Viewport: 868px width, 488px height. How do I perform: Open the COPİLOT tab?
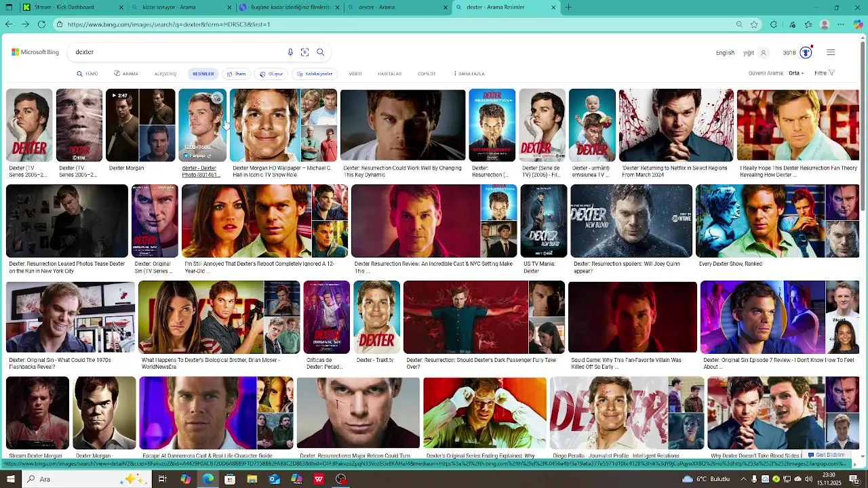click(x=427, y=74)
